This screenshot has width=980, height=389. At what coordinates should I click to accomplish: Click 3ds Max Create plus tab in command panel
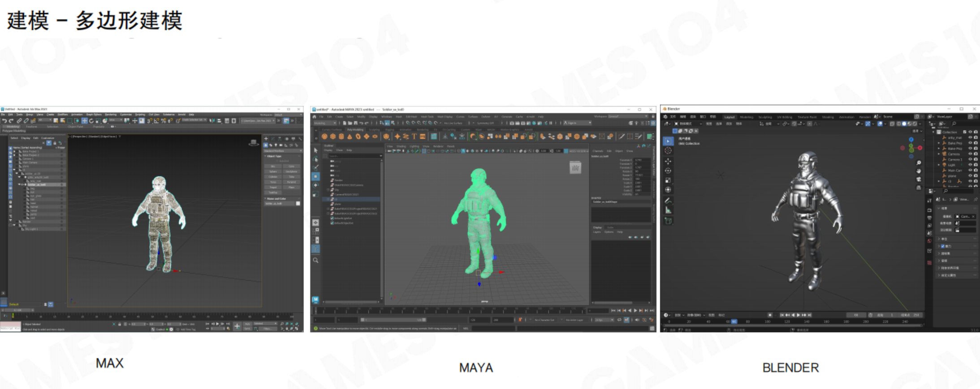[x=266, y=139]
